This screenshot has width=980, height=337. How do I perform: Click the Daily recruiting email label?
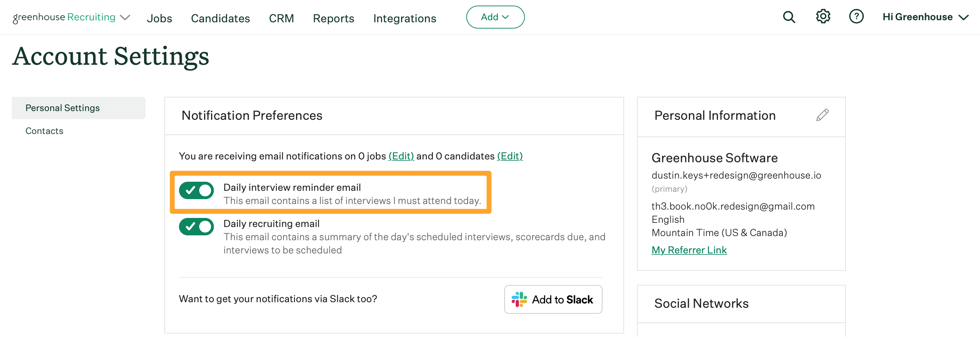click(271, 224)
